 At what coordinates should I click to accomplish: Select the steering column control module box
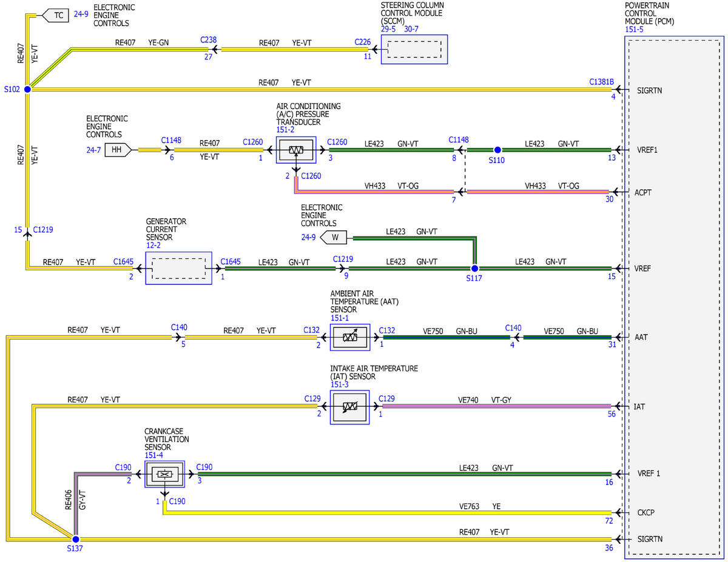coord(414,49)
